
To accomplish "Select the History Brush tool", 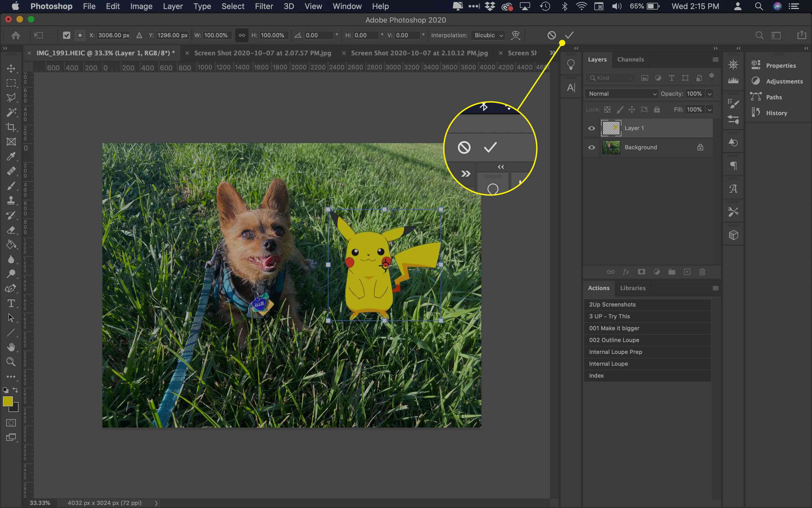I will 11,215.
